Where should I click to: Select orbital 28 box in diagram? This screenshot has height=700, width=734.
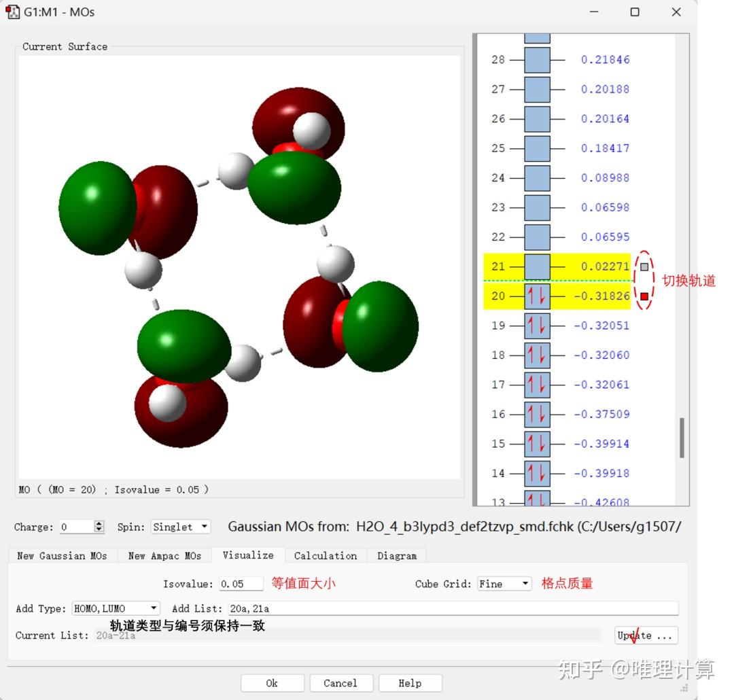pos(537,60)
